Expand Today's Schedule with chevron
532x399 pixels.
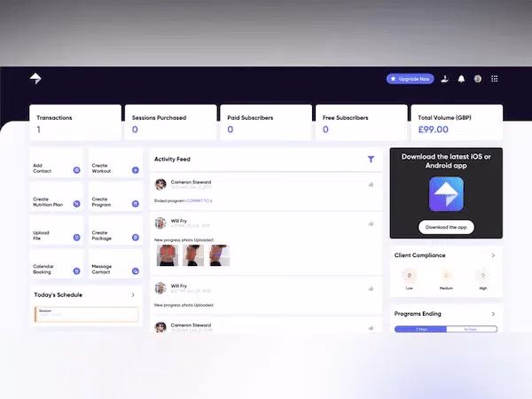tap(133, 294)
